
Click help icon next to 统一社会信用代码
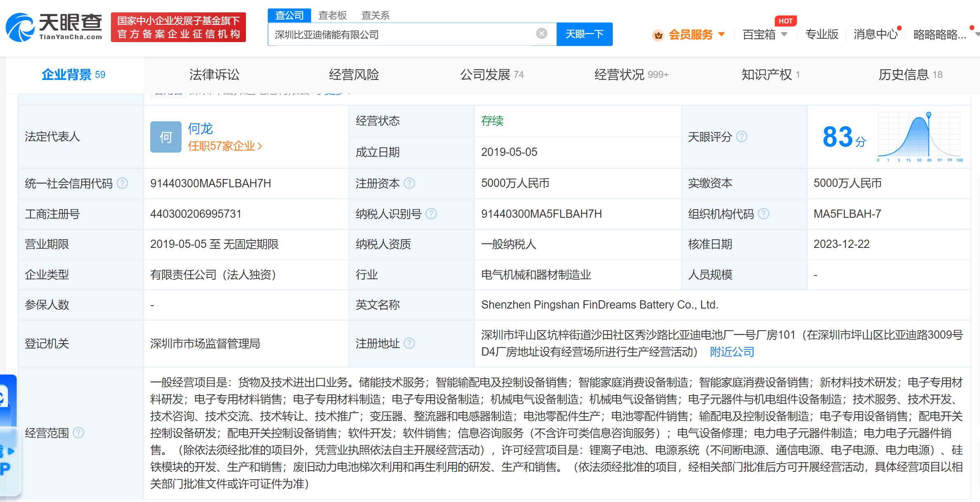123,183
